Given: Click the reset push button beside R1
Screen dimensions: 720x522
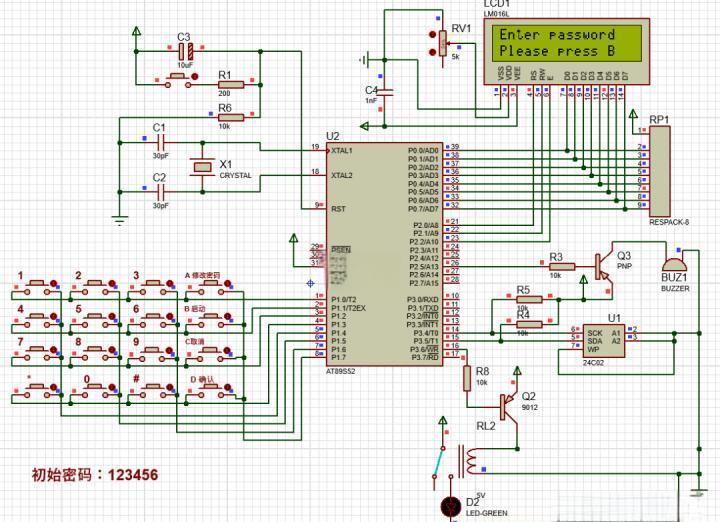Looking at the screenshot, I should 178,80.
